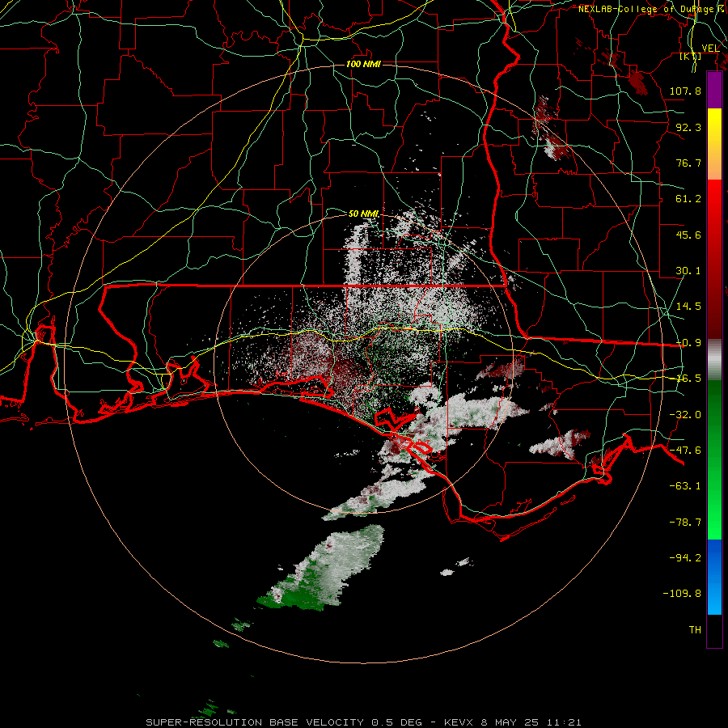Image resolution: width=728 pixels, height=728 pixels.
Task: Select the -47.6 scale value
Action: [685, 451]
